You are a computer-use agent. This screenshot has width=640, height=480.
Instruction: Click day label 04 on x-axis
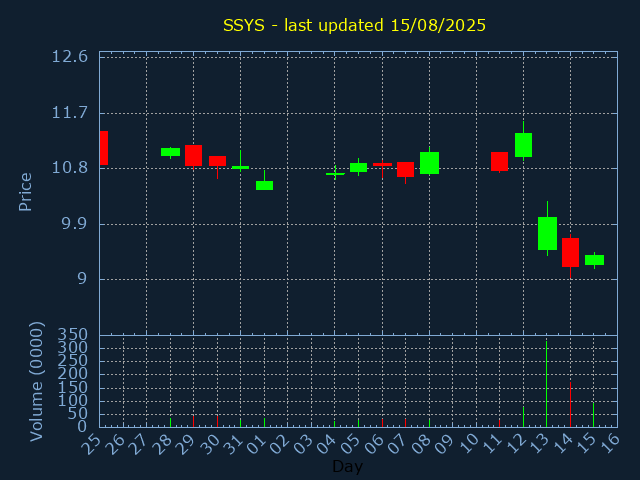click(x=327, y=444)
